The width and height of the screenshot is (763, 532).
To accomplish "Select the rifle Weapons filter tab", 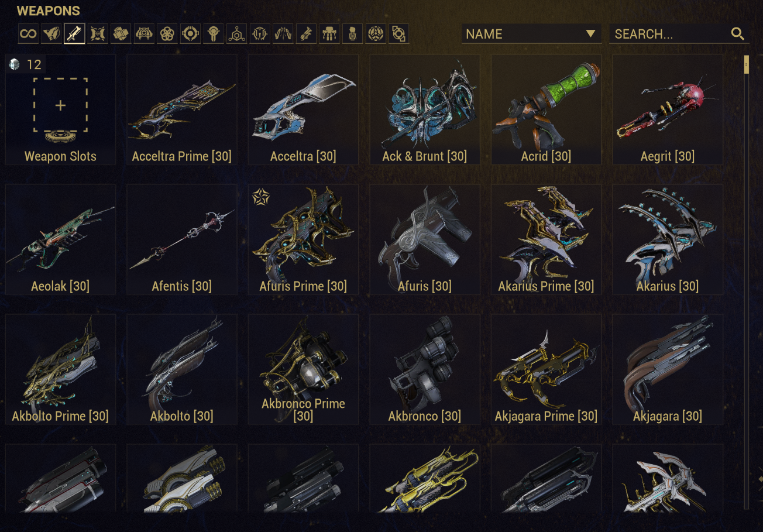I will (74, 34).
